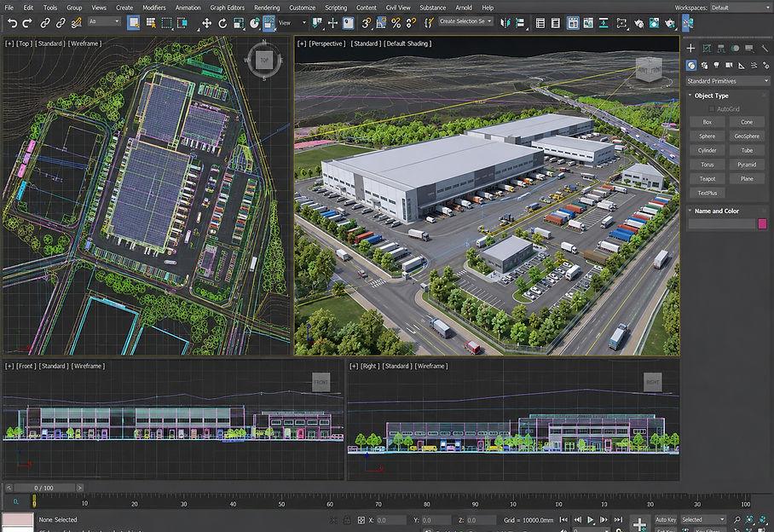The image size is (774, 532).
Task: Activate the Select Object tool
Action: [133, 23]
